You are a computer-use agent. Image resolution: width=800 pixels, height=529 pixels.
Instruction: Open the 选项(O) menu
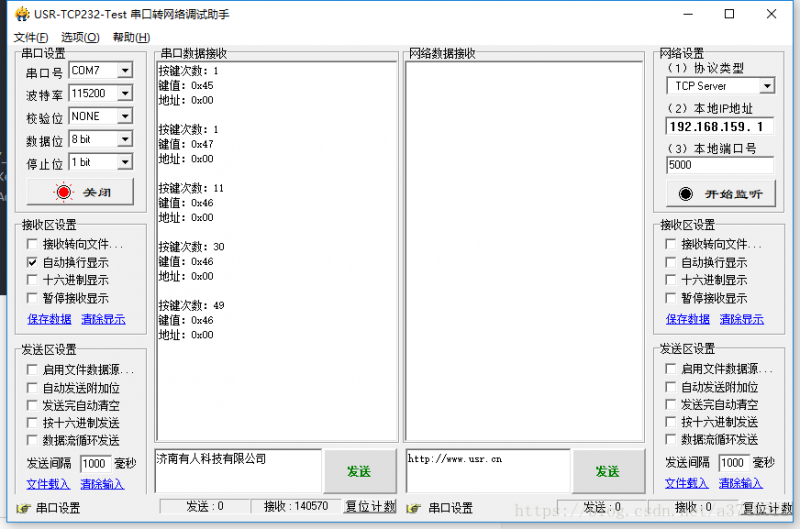coord(80,37)
